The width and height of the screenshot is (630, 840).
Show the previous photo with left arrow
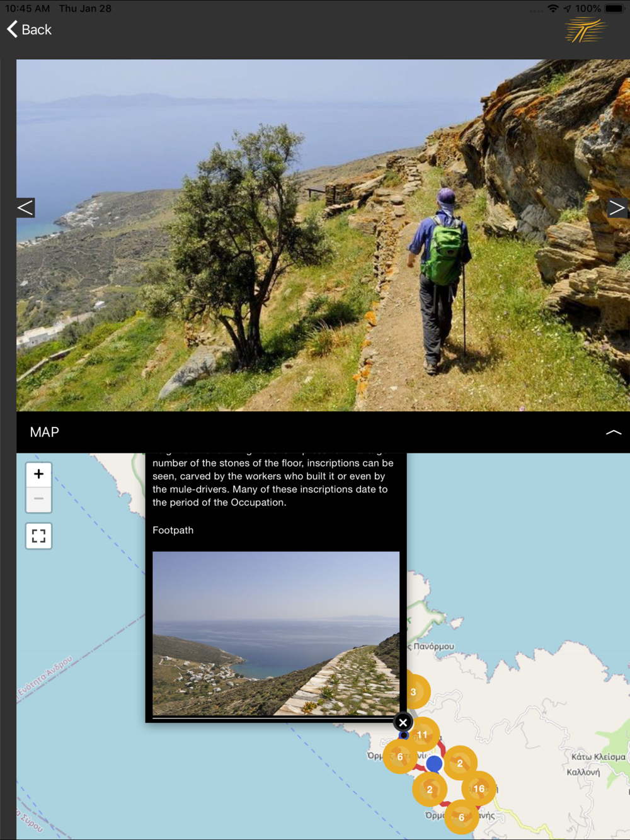coord(25,208)
